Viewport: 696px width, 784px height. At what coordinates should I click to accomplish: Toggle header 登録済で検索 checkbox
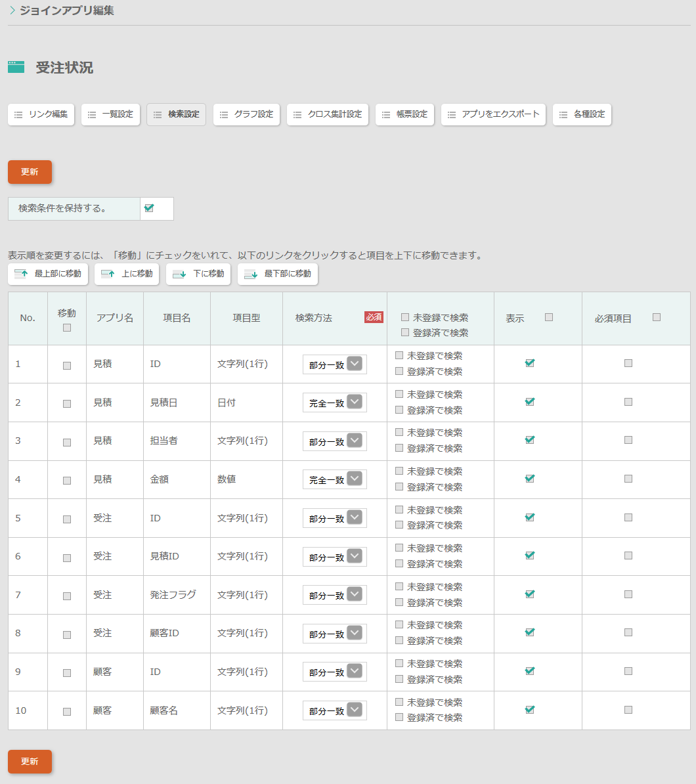[x=405, y=332]
